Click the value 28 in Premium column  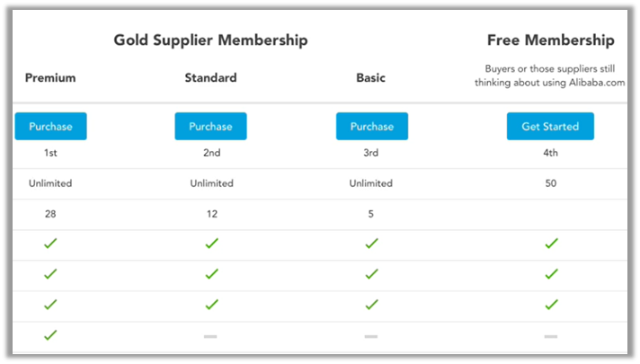[50, 214]
